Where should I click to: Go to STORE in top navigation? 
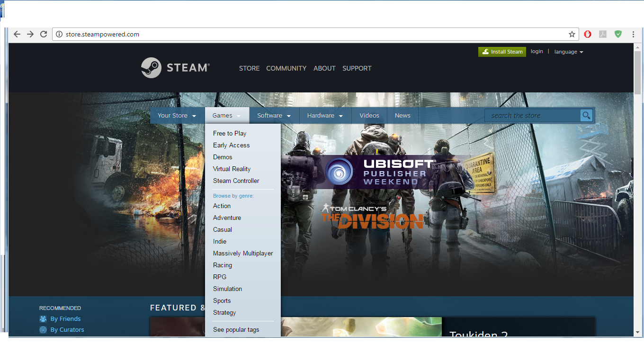249,68
